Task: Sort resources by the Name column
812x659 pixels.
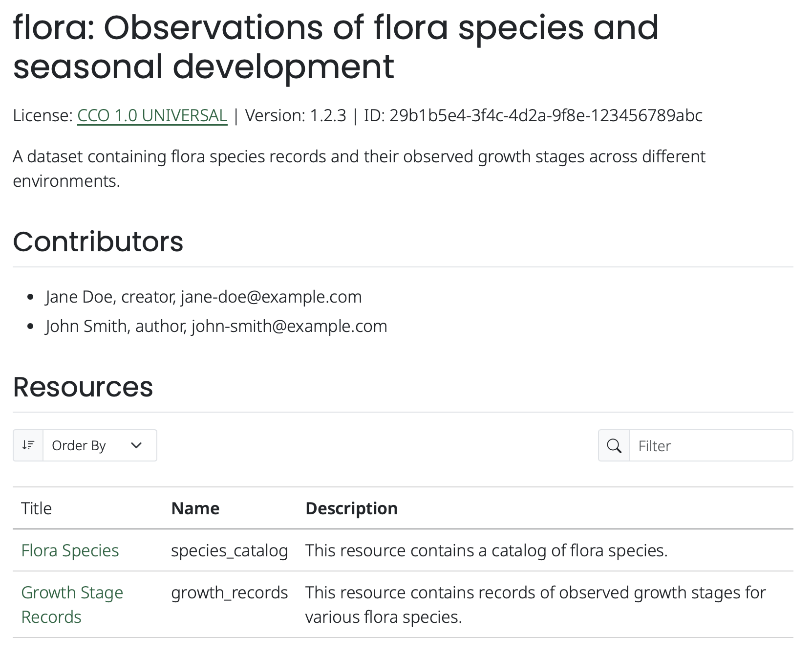Action: (x=195, y=508)
